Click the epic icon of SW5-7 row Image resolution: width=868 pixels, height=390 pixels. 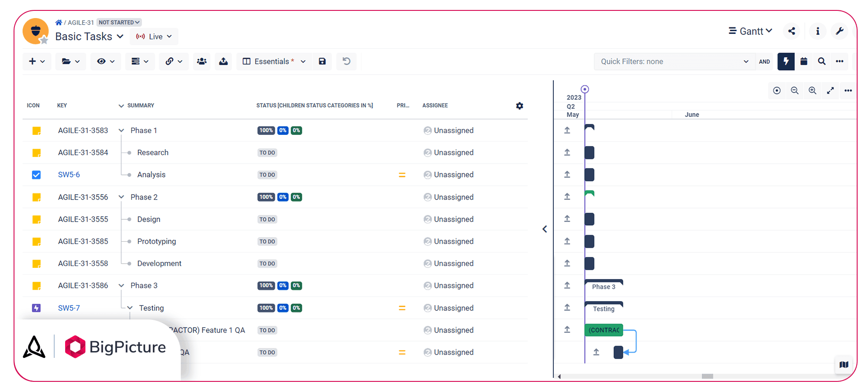click(x=37, y=308)
